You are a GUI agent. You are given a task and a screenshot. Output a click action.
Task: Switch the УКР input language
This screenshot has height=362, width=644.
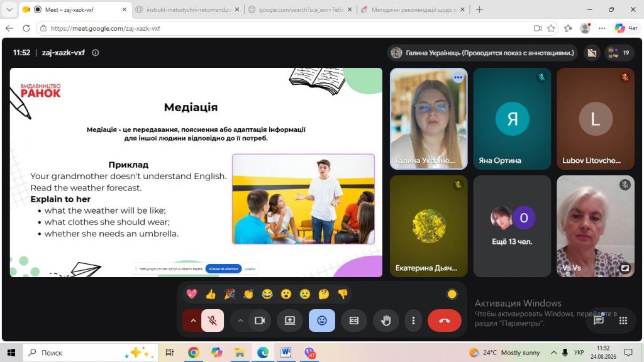click(579, 353)
